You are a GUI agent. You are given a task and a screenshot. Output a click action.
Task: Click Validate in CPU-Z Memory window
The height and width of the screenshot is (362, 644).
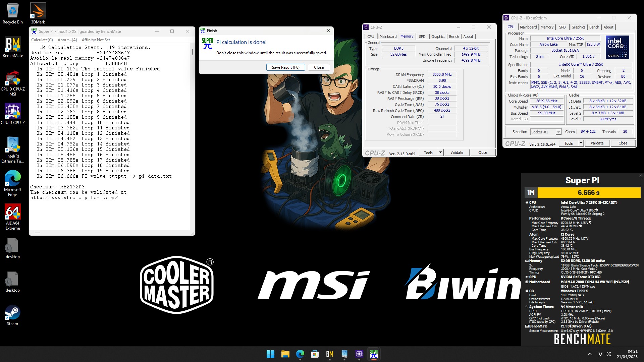pos(457,153)
